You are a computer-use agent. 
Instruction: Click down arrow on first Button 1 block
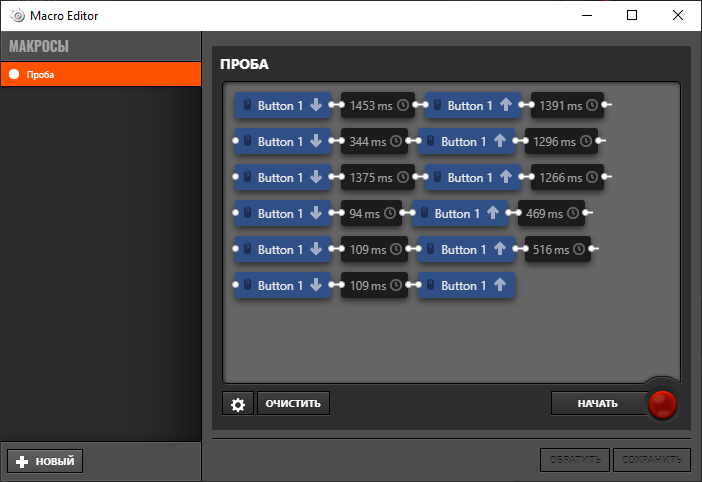pos(316,105)
